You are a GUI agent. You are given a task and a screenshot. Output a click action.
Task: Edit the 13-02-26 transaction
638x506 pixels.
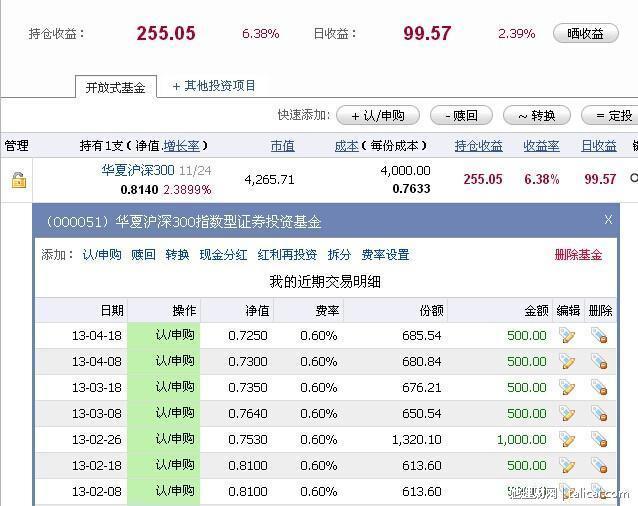[x=567, y=440]
